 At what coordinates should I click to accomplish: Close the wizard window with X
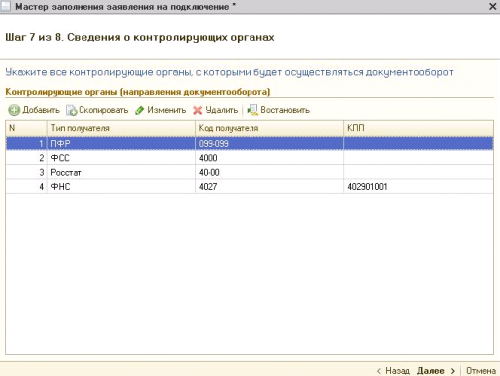pyautogui.click(x=492, y=6)
